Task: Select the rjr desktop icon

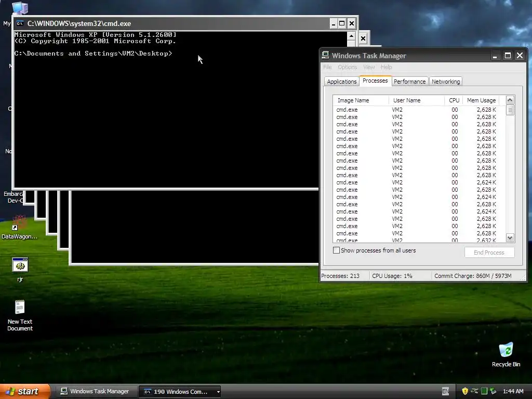Action: coord(20,265)
